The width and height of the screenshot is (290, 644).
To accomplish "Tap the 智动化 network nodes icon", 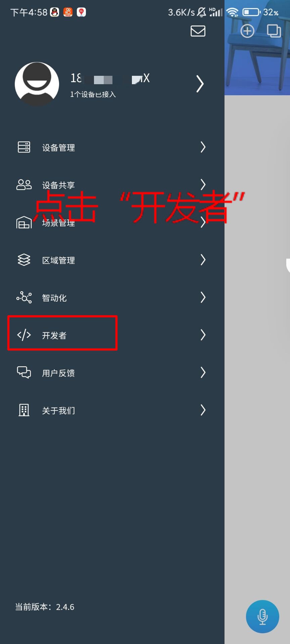I will click(24, 298).
